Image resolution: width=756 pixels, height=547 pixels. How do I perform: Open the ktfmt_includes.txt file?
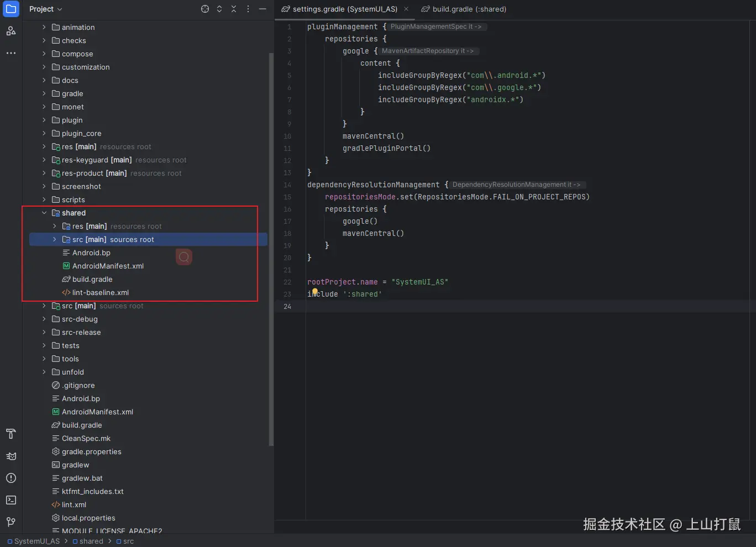[x=93, y=491]
